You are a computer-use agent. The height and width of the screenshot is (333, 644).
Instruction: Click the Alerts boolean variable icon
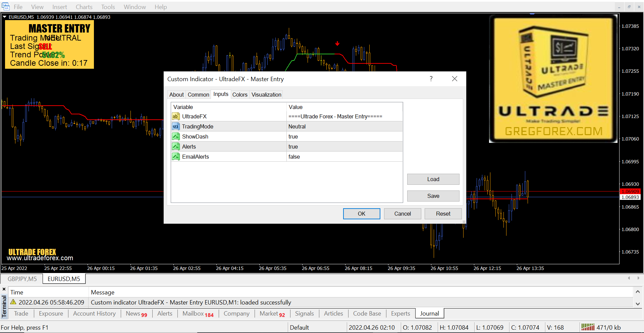(x=175, y=147)
